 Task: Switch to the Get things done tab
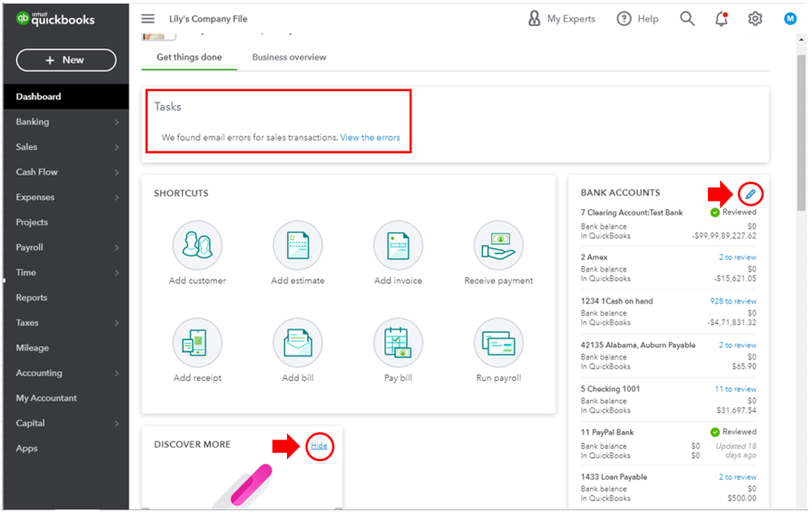(189, 57)
